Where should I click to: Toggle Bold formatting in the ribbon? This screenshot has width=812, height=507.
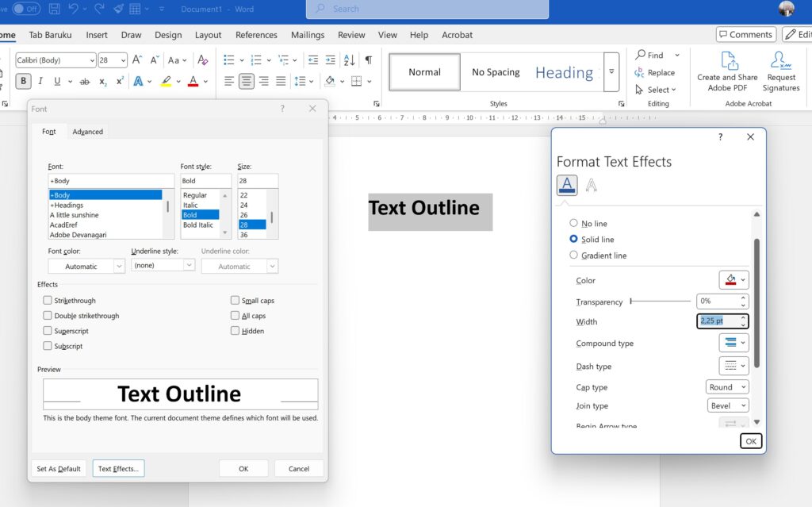pos(23,82)
